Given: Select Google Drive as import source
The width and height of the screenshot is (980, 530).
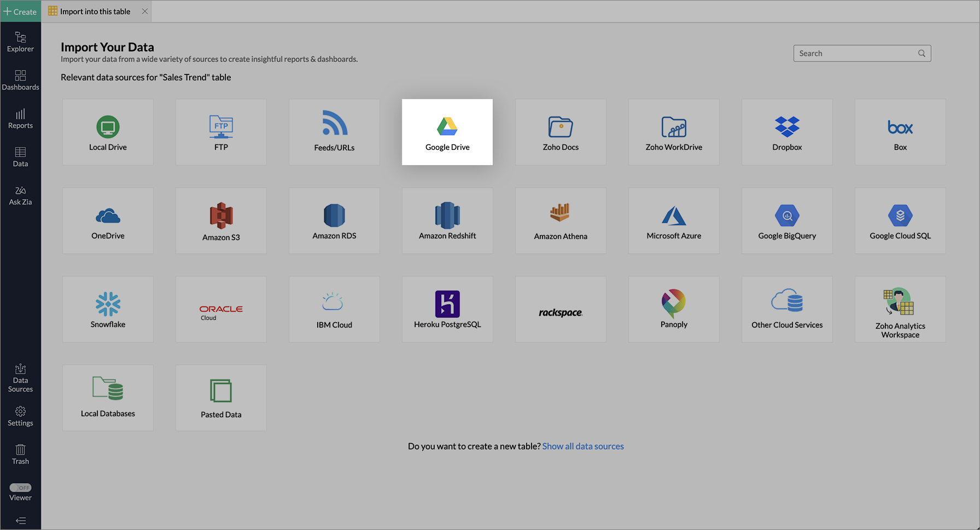Looking at the screenshot, I should coord(447,132).
